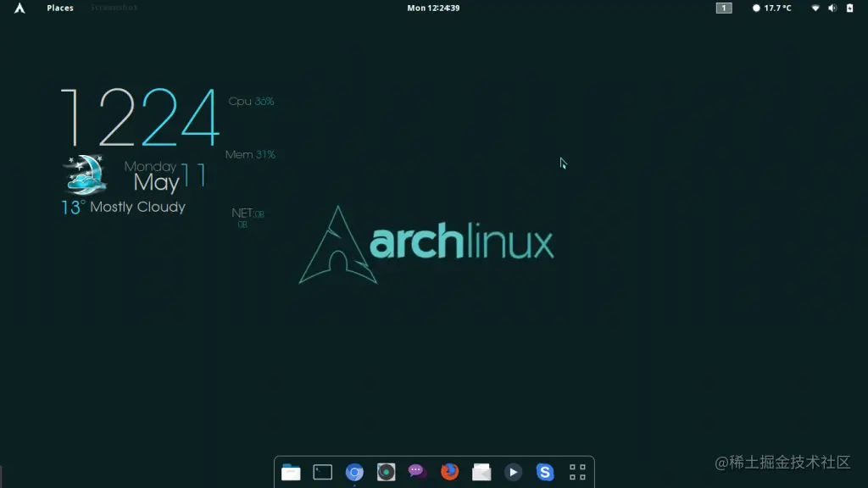Open the turntable music player icon

pyautogui.click(x=386, y=472)
